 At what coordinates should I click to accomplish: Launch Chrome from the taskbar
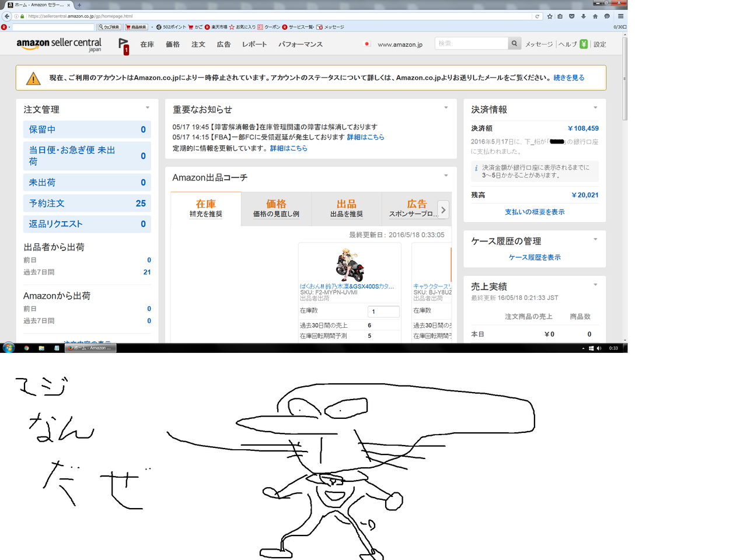(x=26, y=348)
